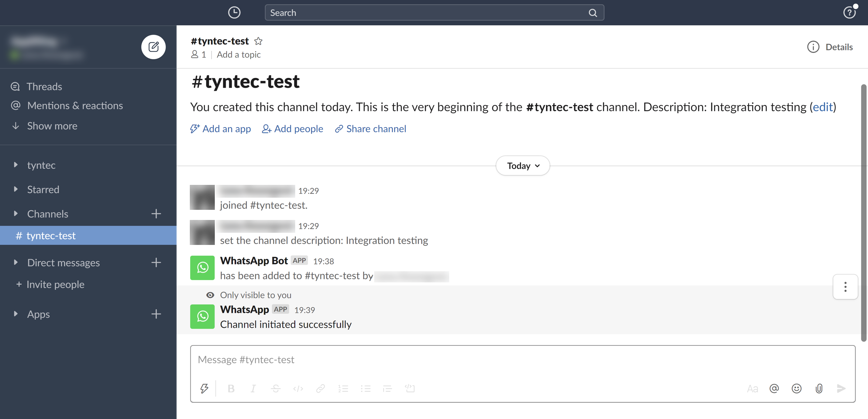
Task: Toggle strikethrough formatting
Action: pyautogui.click(x=276, y=389)
